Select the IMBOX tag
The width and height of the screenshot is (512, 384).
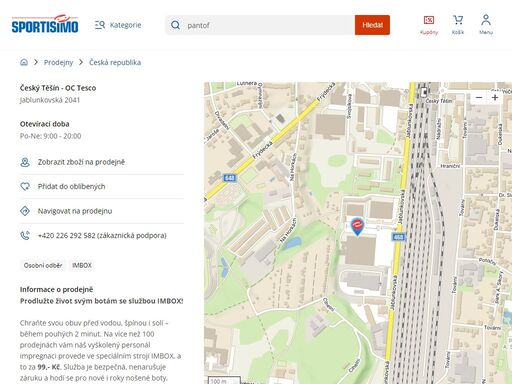[82, 266]
